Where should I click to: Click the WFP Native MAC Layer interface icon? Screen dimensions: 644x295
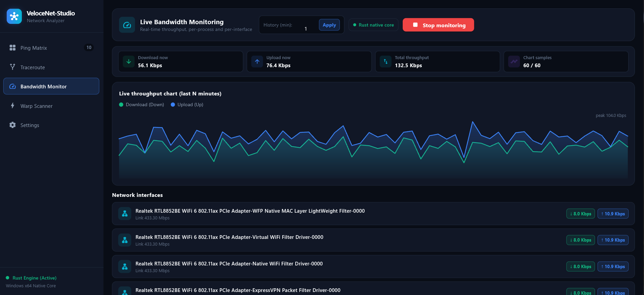pyautogui.click(x=125, y=214)
